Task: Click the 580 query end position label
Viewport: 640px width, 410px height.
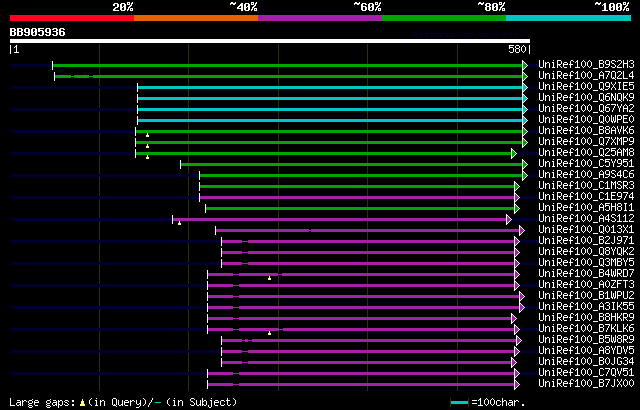Action: [x=517, y=49]
